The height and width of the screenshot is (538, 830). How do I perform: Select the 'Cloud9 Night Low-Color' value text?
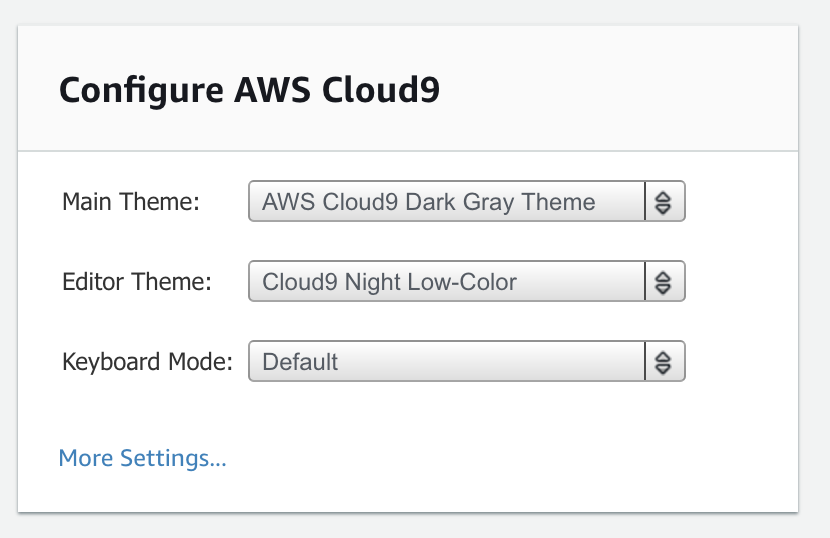click(390, 282)
